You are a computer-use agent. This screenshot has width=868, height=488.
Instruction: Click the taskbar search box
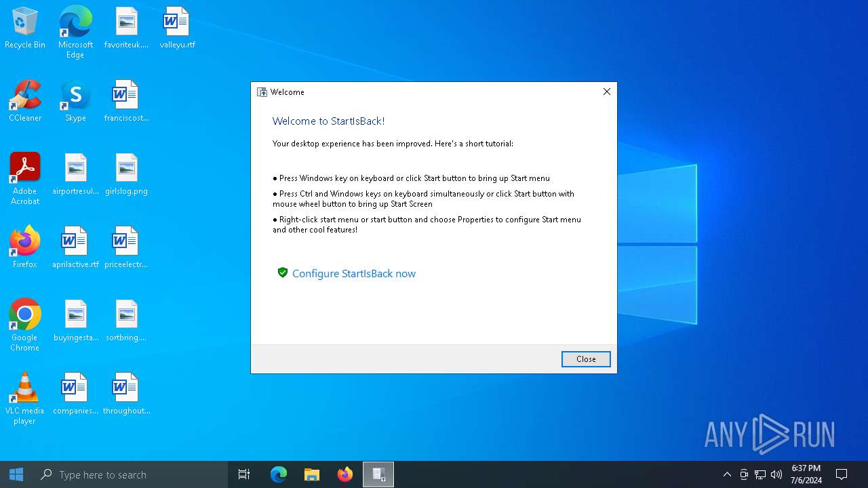pyautogui.click(x=130, y=474)
